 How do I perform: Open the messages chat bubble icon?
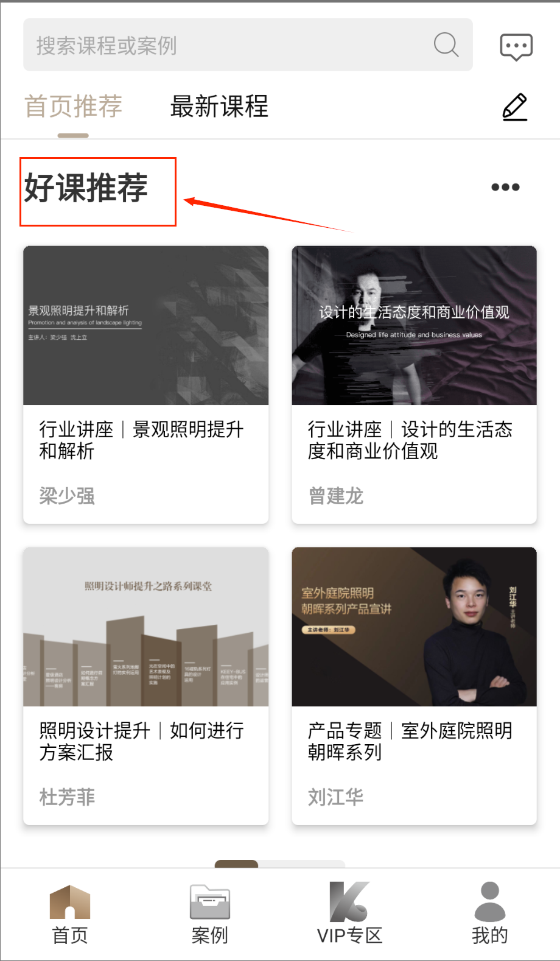click(x=516, y=47)
